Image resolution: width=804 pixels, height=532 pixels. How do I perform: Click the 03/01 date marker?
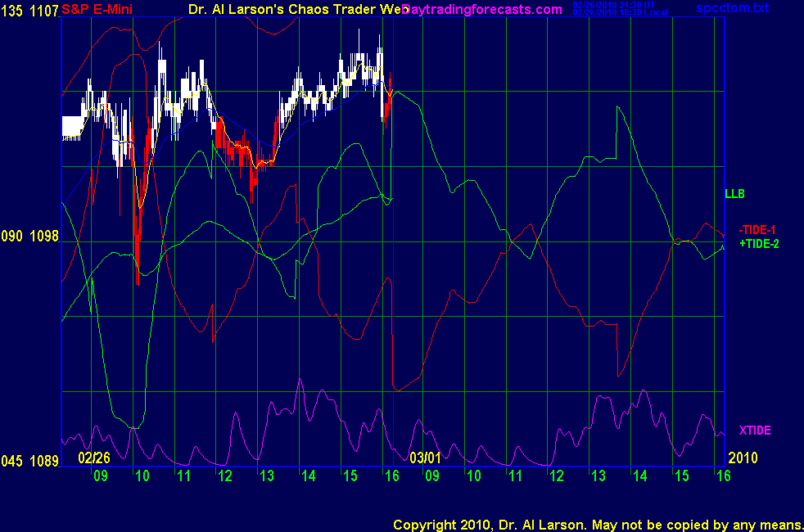click(425, 458)
